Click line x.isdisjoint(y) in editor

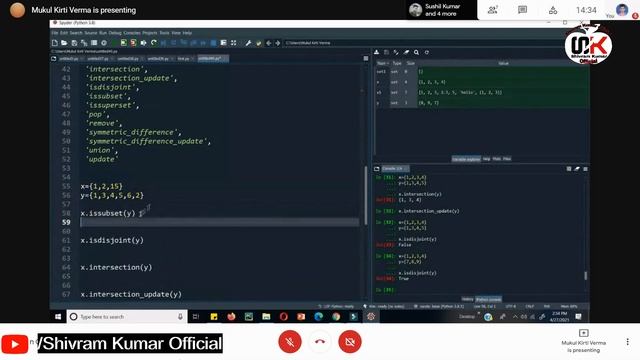click(112, 240)
